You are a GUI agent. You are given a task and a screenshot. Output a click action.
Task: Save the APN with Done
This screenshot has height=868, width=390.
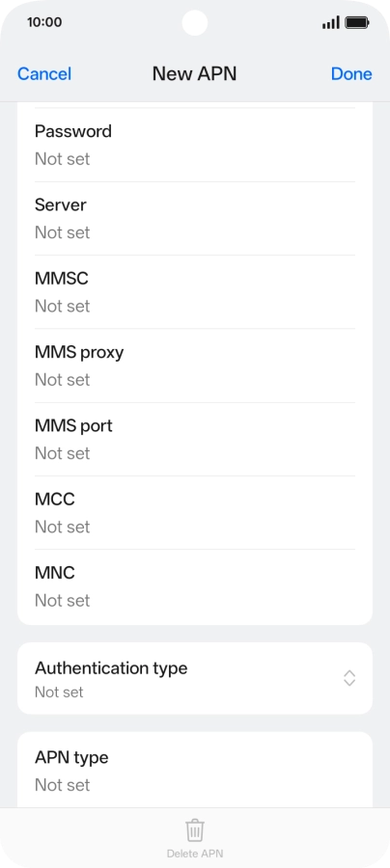click(351, 74)
